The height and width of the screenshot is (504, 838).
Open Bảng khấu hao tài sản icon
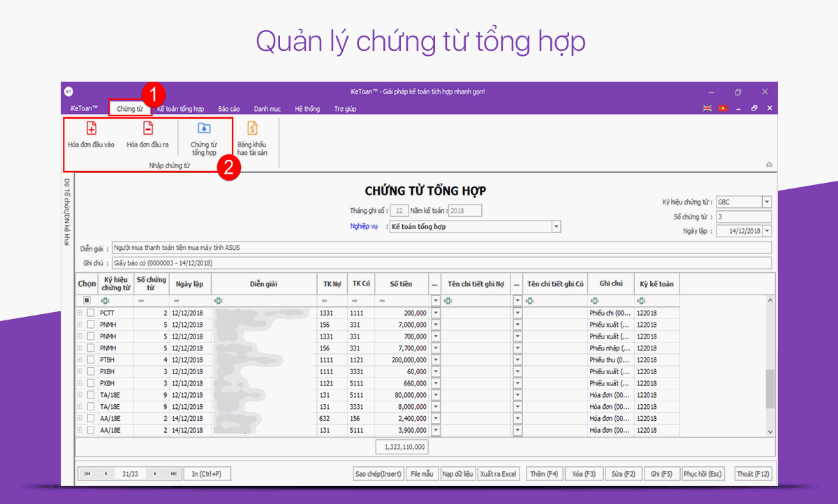click(x=252, y=128)
